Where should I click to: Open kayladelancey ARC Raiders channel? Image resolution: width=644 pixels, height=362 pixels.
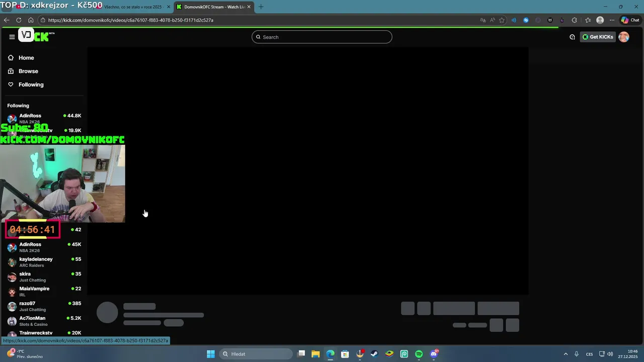(x=44, y=262)
